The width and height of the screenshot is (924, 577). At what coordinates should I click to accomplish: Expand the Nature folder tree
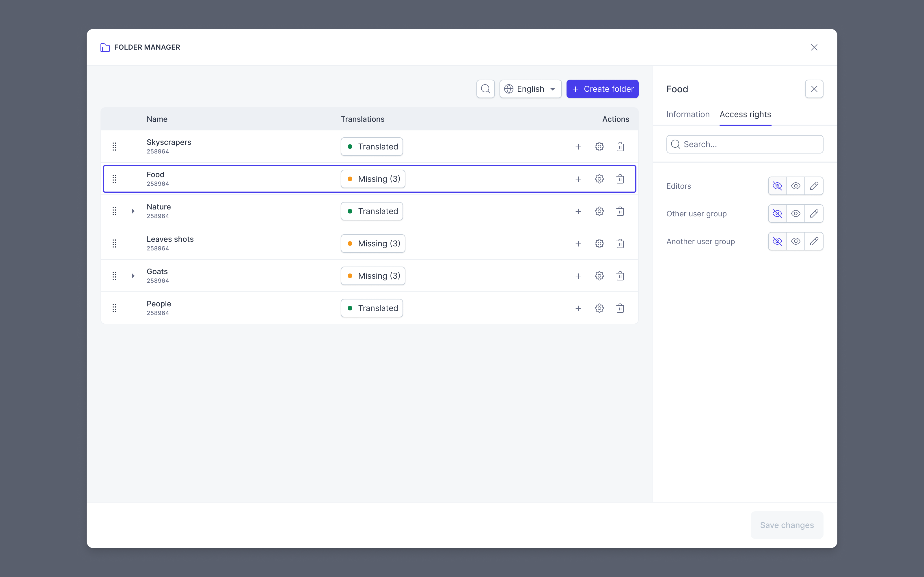(133, 211)
